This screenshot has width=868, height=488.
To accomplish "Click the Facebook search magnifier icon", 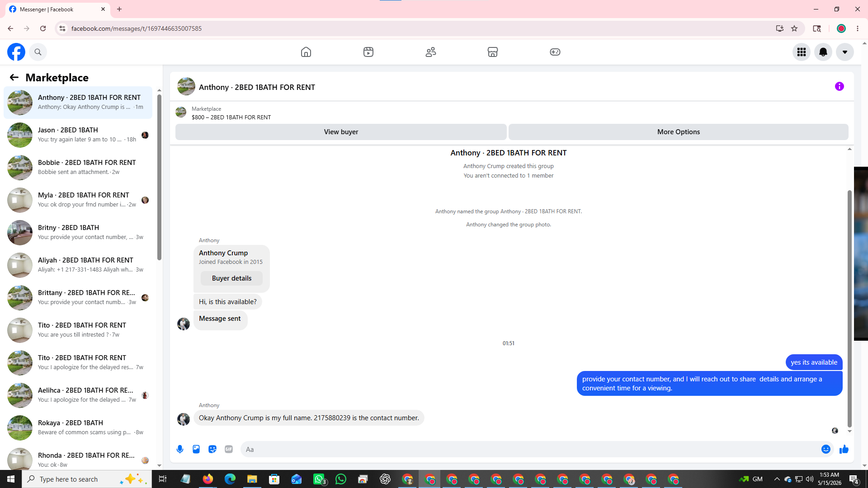I will (x=38, y=52).
